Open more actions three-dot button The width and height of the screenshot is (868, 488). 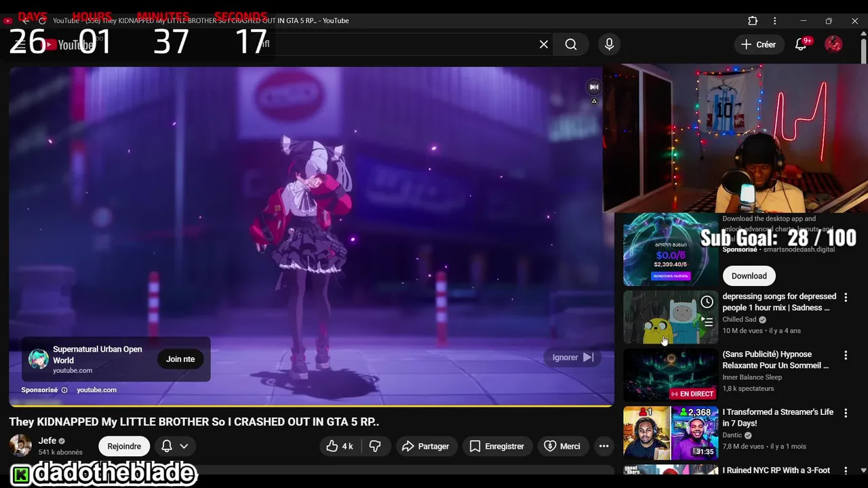pyautogui.click(x=604, y=446)
